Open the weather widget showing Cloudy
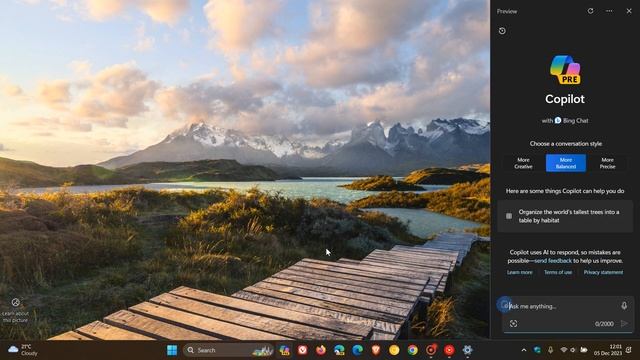The image size is (640, 360). [x=23, y=350]
